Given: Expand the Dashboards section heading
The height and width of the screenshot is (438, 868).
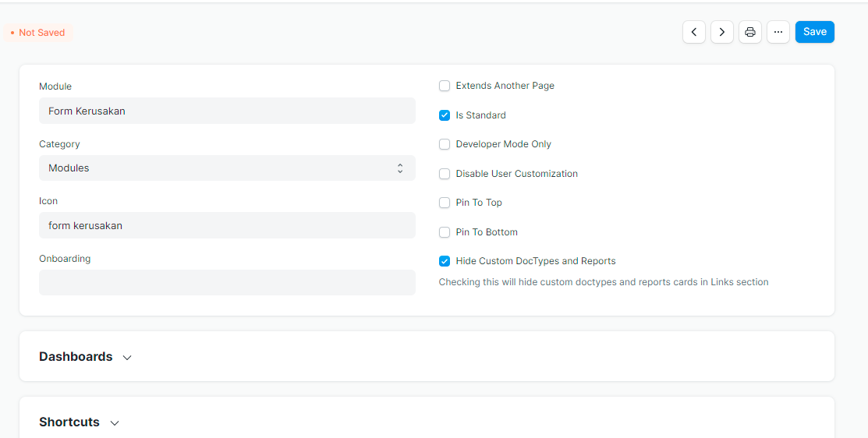Looking at the screenshot, I should coord(76,357).
